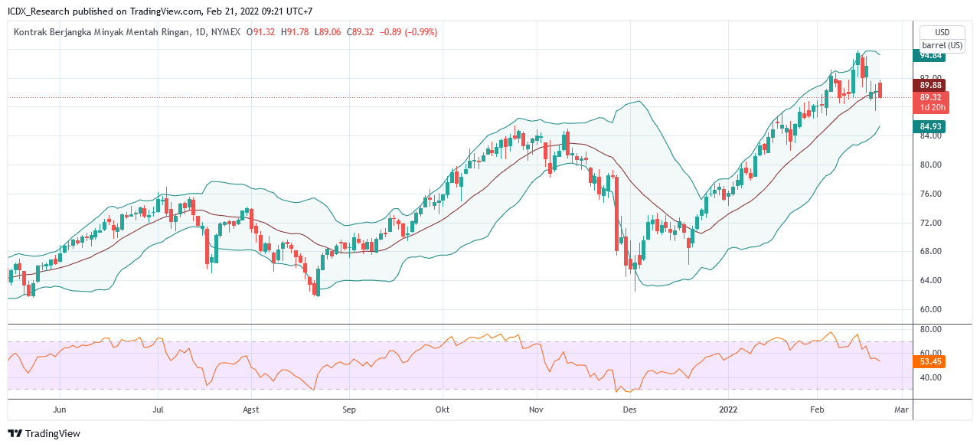Click the high value H91.78

coord(295,32)
